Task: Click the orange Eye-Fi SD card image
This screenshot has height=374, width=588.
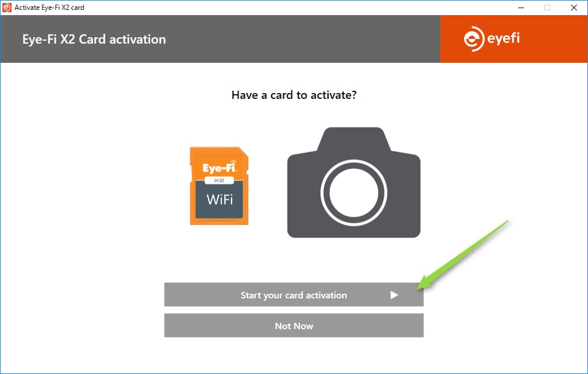Action: 219,186
